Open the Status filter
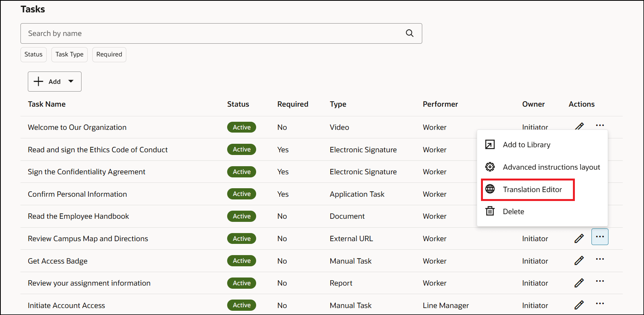 coord(34,54)
